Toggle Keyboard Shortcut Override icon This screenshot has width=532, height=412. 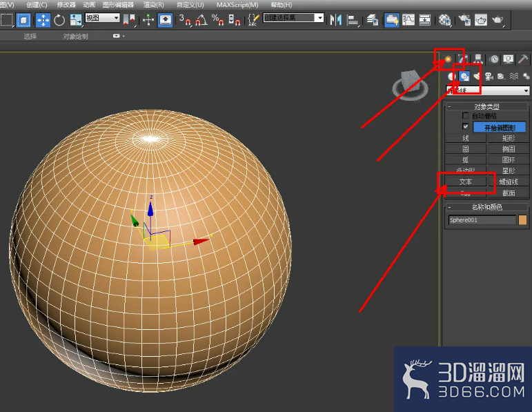[165, 20]
